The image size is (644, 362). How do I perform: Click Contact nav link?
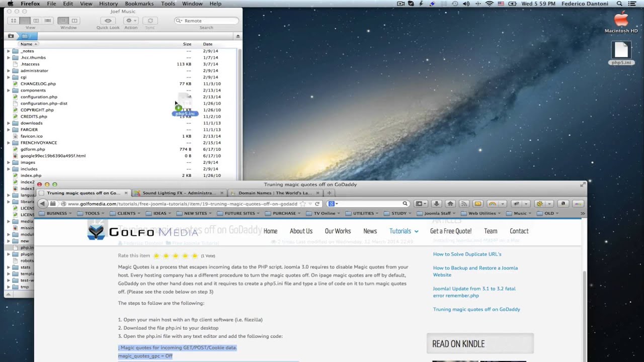tap(519, 231)
